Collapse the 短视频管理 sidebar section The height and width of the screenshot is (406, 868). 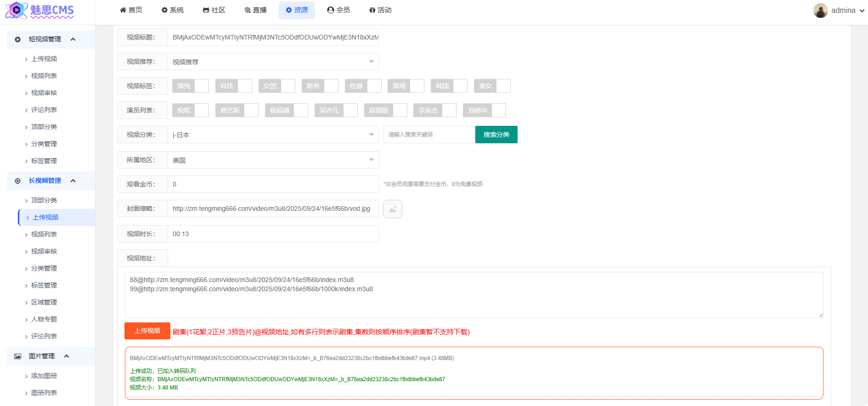(x=73, y=39)
